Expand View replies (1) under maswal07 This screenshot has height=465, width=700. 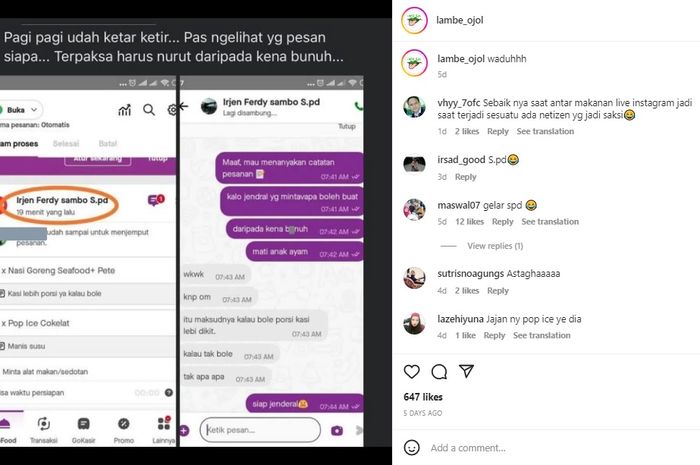coord(495,246)
